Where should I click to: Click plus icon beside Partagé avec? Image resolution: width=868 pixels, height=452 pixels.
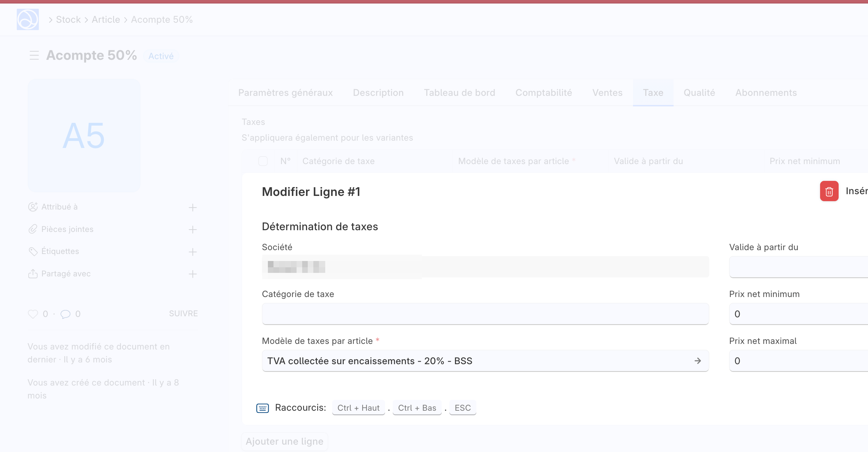click(x=192, y=274)
